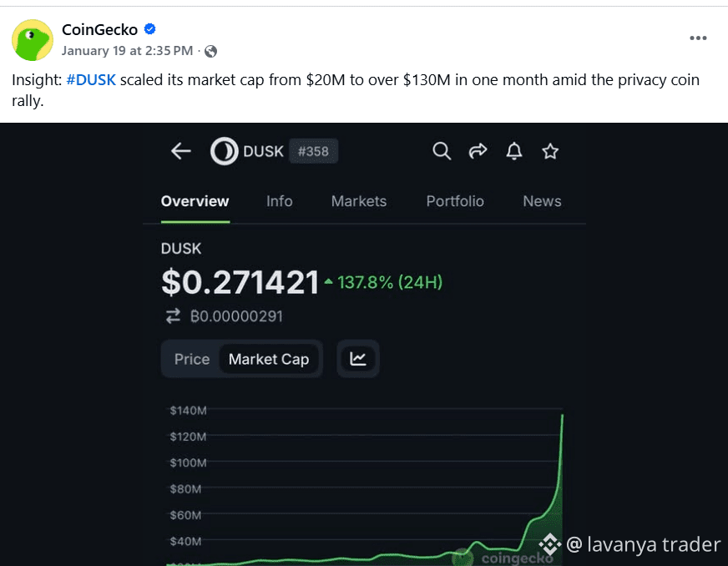Select the Portfolio tab

(x=455, y=201)
